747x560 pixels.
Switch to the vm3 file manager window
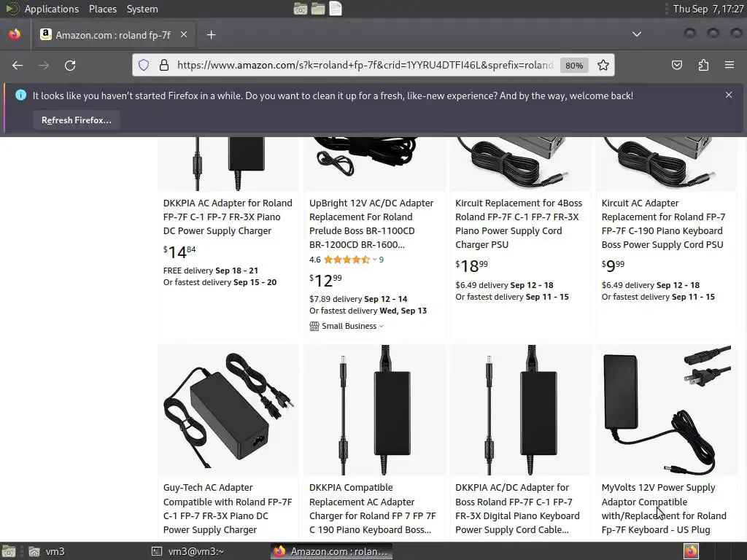[47, 551]
